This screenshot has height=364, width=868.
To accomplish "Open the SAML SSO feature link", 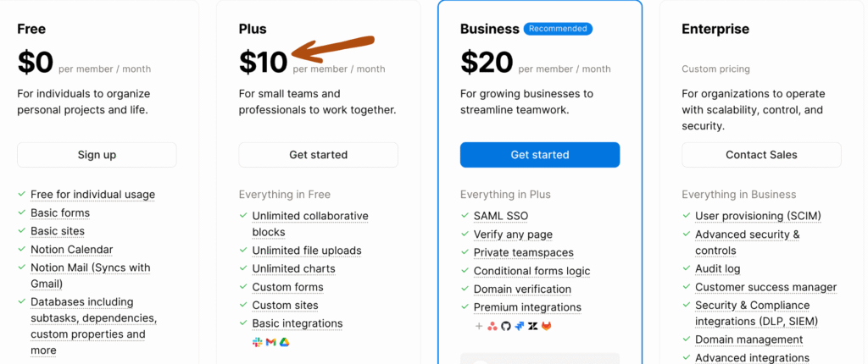I will tap(502, 216).
